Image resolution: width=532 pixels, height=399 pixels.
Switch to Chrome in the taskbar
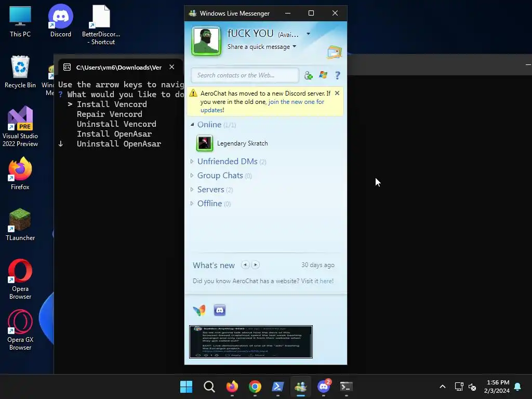point(255,387)
